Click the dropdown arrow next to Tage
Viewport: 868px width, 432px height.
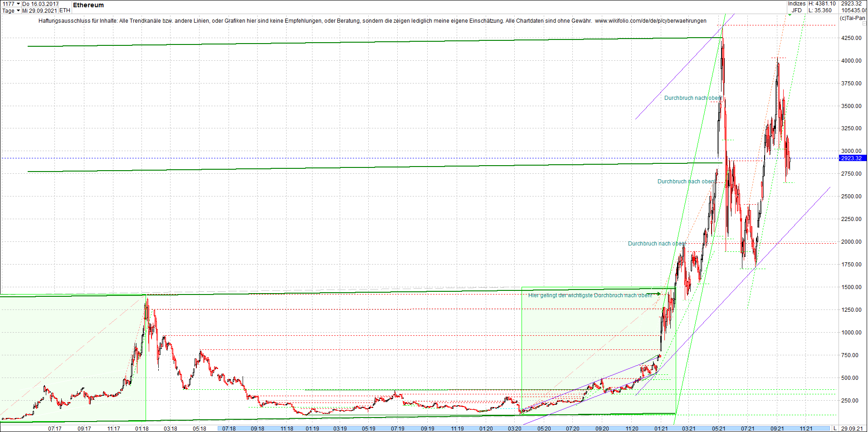point(18,10)
